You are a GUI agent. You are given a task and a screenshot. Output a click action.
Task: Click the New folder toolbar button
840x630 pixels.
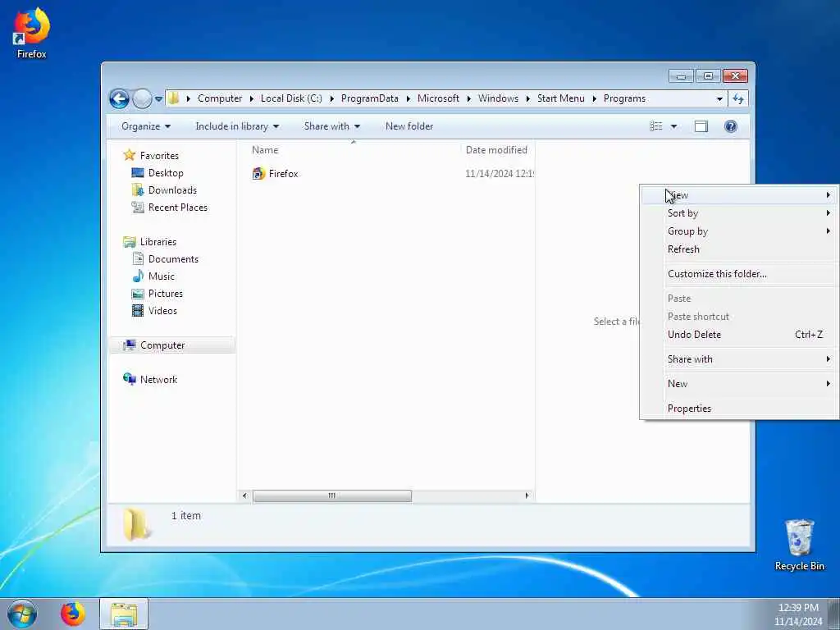click(409, 126)
